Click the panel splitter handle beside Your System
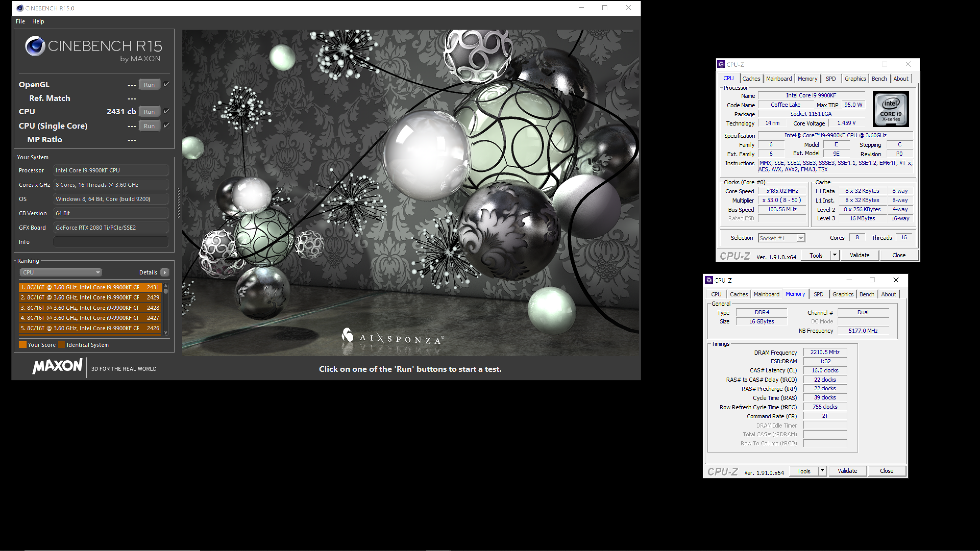980x551 pixels. (179, 204)
